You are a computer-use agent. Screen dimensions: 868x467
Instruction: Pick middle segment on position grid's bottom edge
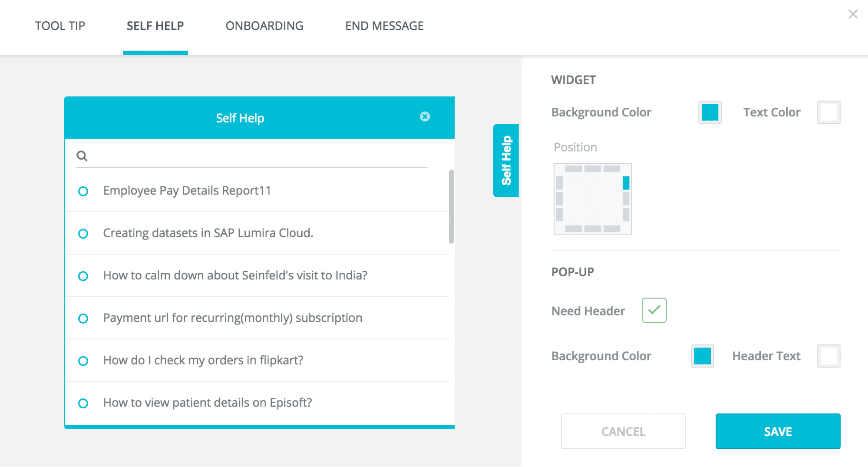[x=593, y=229]
